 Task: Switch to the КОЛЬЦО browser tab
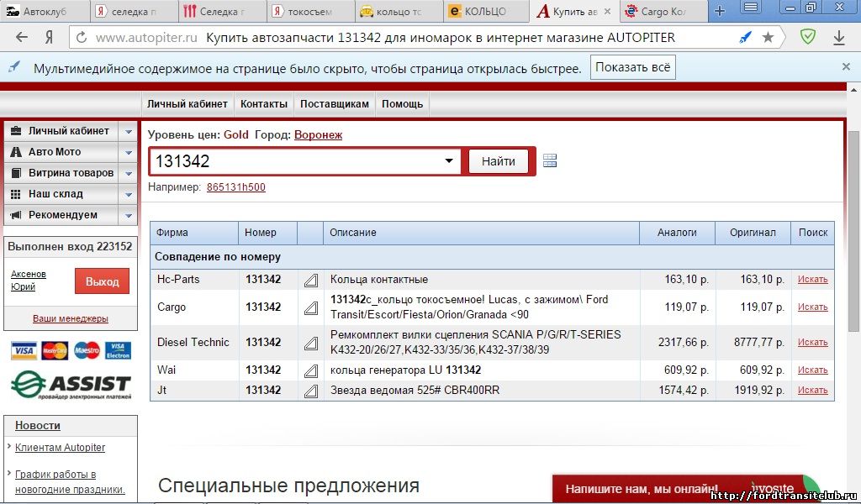pos(485,11)
